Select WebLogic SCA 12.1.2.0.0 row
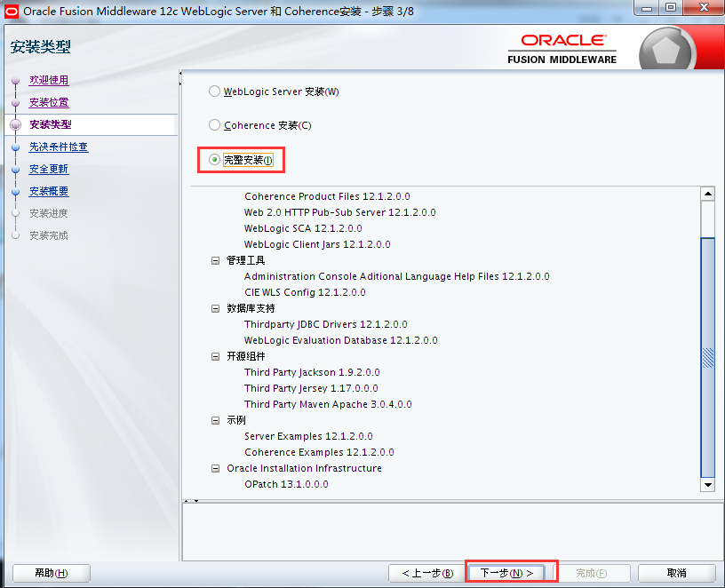Screen dimensions: 725x588 303,228
